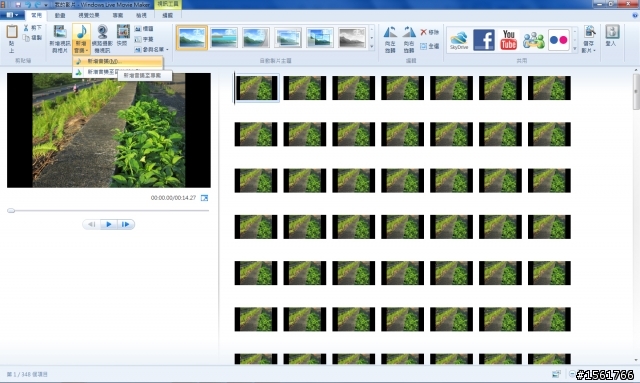
Task: Publish the movie to YouTube
Action: [x=509, y=40]
